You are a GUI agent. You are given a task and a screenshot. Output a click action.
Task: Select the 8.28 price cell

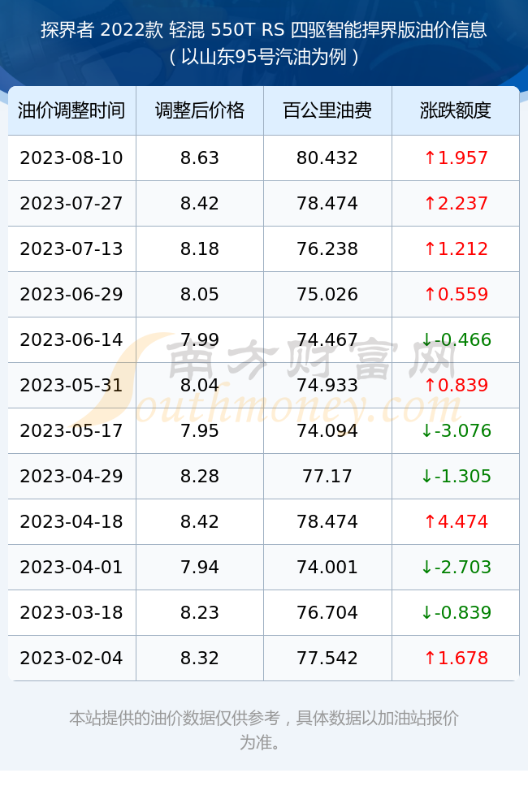coord(200,477)
